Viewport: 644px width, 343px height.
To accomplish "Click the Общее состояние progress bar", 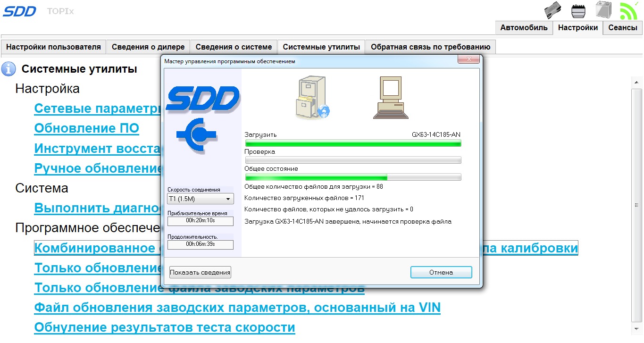I will click(x=353, y=177).
